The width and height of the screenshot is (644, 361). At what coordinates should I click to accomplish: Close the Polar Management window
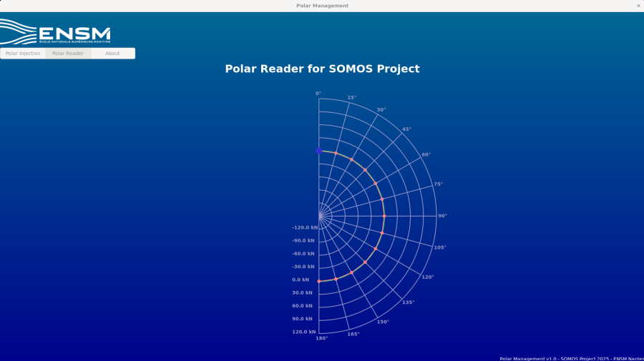(x=638, y=6)
